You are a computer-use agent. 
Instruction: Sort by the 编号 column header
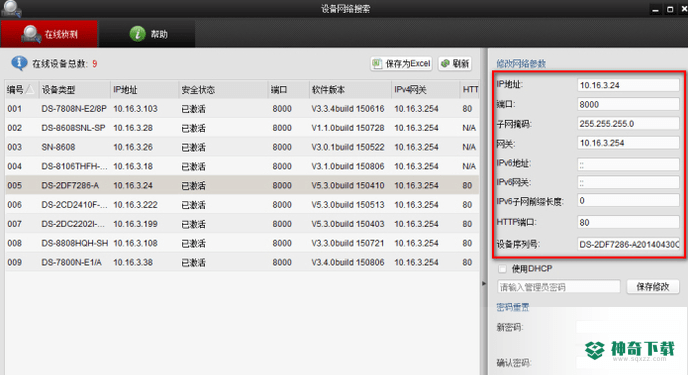tap(21, 89)
